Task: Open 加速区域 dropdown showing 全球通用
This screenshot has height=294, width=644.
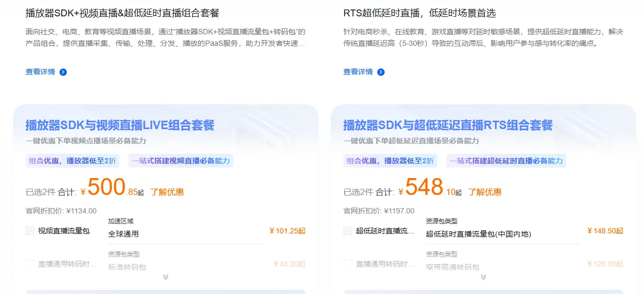Action: [185, 234]
